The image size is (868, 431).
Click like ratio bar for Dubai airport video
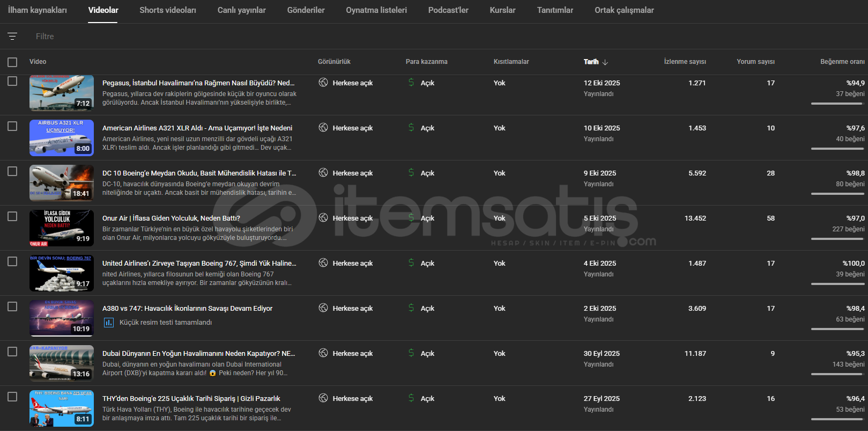click(x=837, y=374)
